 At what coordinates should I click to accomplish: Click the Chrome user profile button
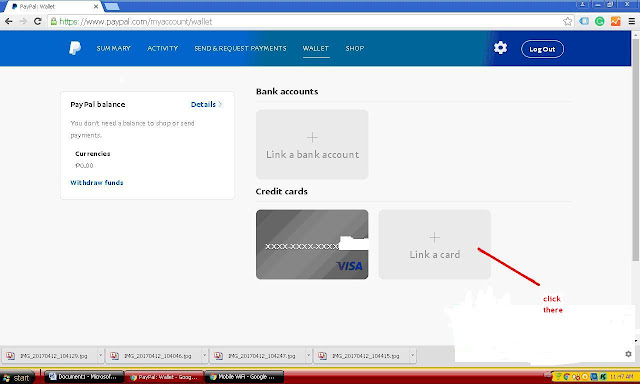[582, 4]
